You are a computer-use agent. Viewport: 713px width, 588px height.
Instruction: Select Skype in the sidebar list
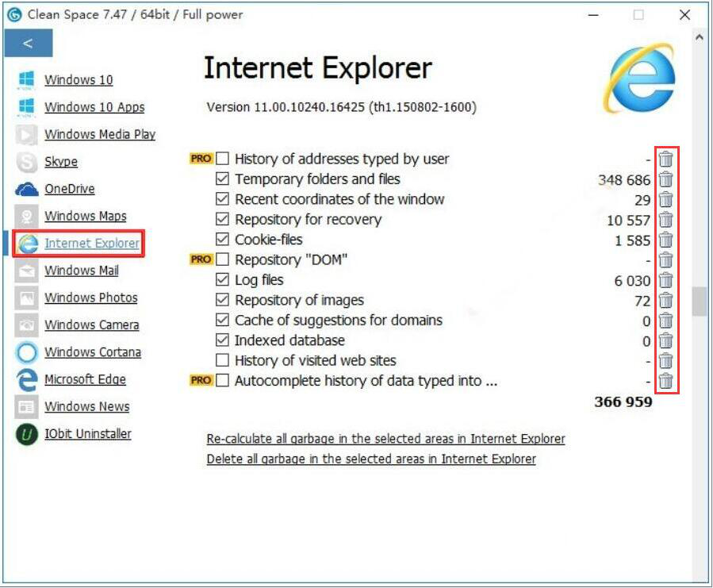click(61, 162)
